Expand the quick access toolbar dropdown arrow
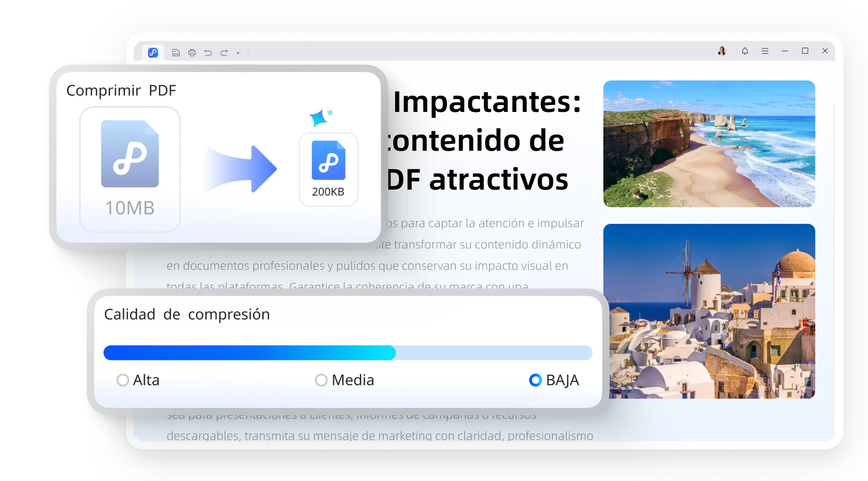 pos(238,53)
